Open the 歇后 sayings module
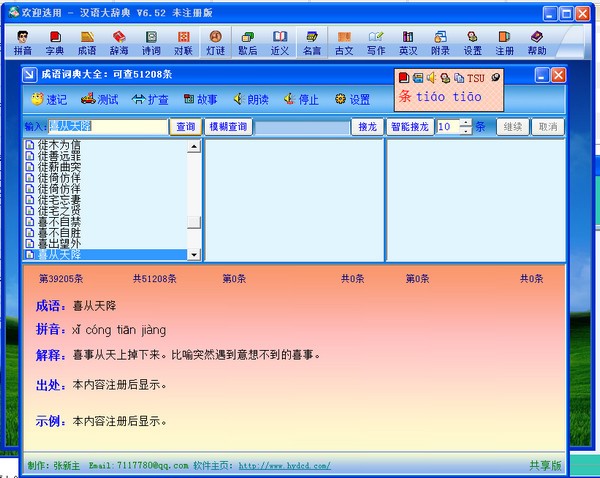The height and width of the screenshot is (478, 600). pos(248,43)
